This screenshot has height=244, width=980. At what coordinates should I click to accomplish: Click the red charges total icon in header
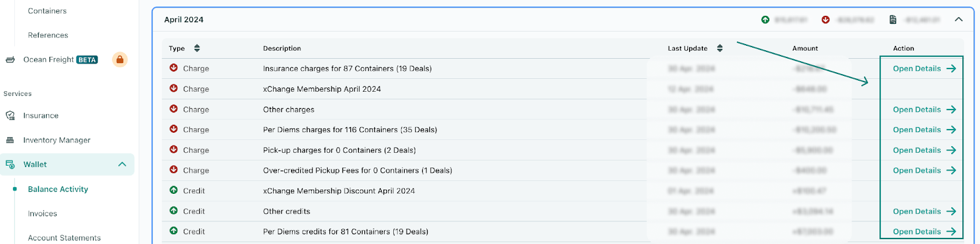click(826, 20)
